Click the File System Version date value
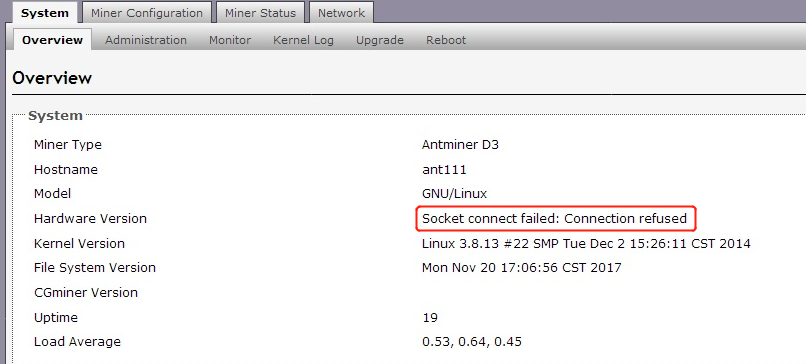 click(521, 268)
